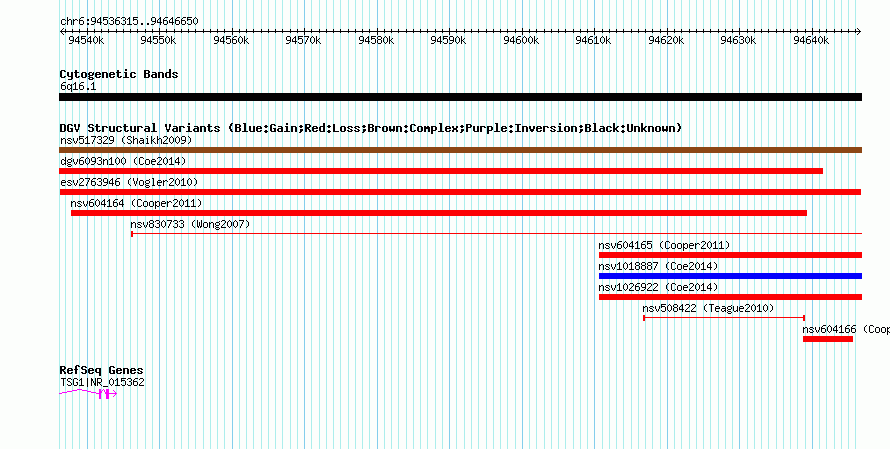890x449 pixels.
Task: Click the blue nsv1018887 gain variant bar
Action: (x=731, y=276)
